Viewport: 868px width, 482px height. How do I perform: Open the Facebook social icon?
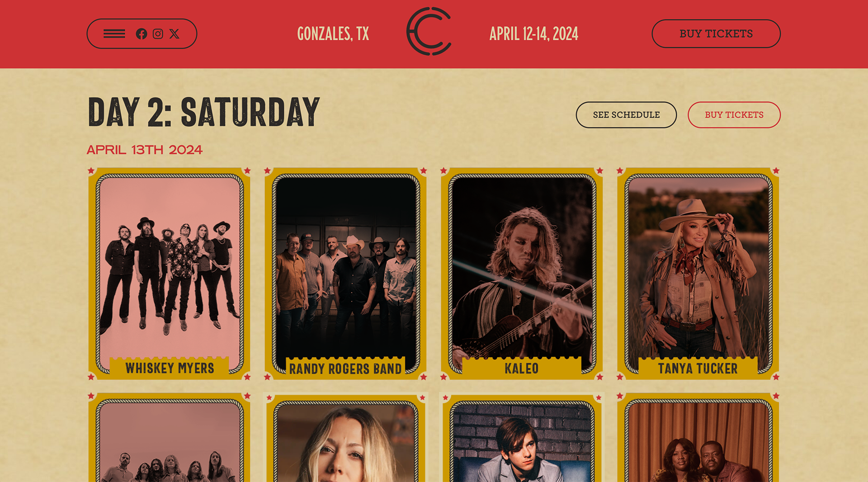[142, 34]
